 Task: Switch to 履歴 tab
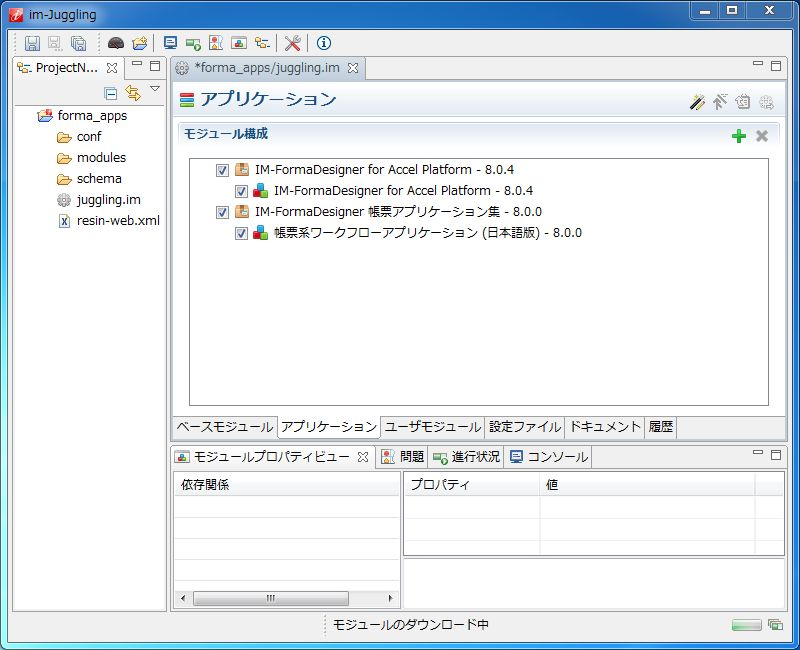pos(660,427)
